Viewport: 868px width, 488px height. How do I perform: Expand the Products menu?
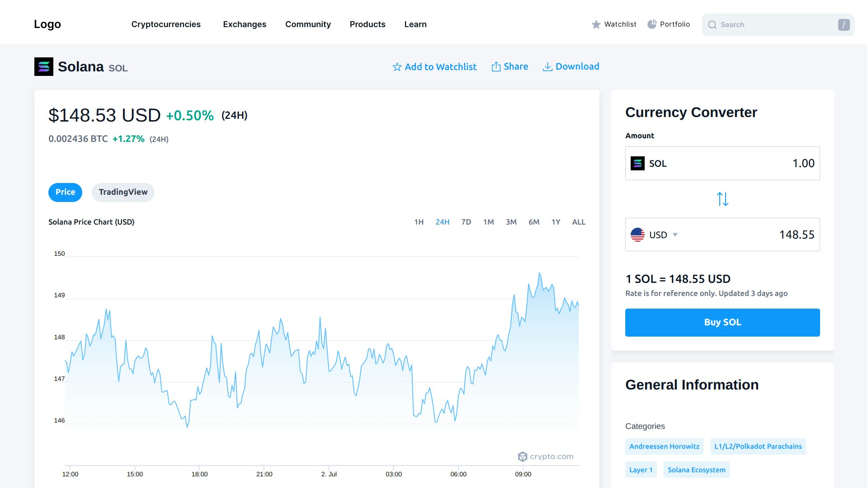[367, 24]
